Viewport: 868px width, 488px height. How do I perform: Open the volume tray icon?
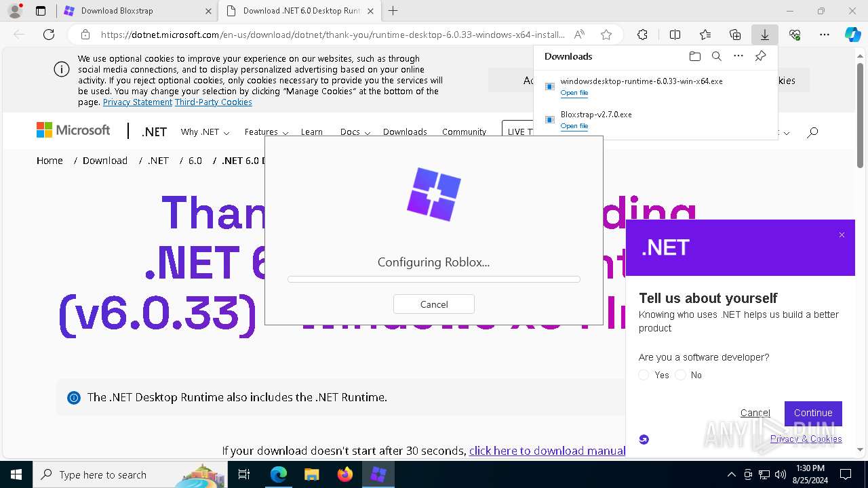click(x=781, y=474)
